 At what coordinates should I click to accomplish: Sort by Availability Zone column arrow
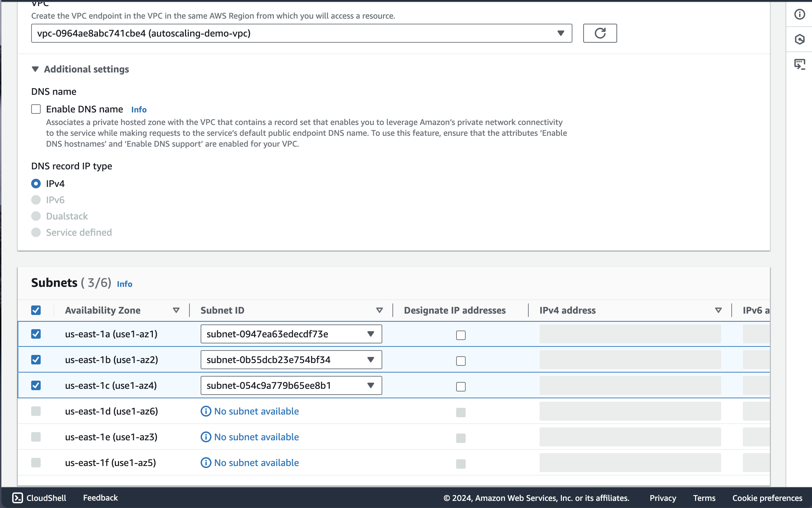(176, 310)
